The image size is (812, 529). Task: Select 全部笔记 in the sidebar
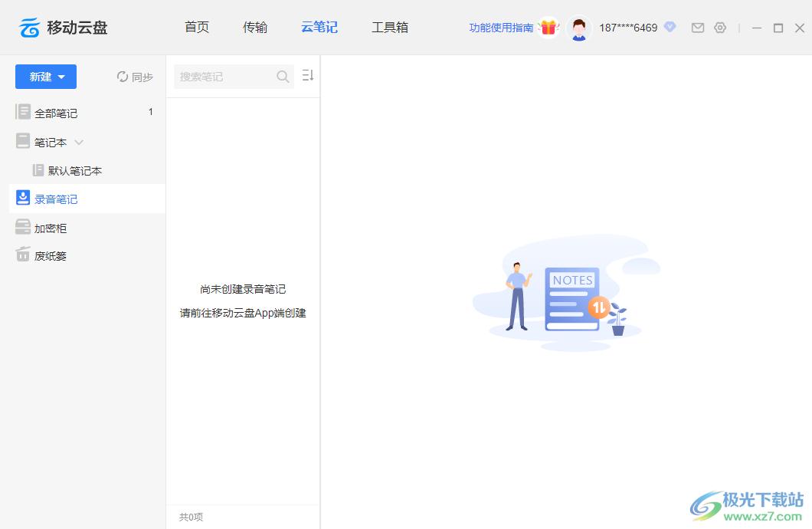tap(55, 113)
